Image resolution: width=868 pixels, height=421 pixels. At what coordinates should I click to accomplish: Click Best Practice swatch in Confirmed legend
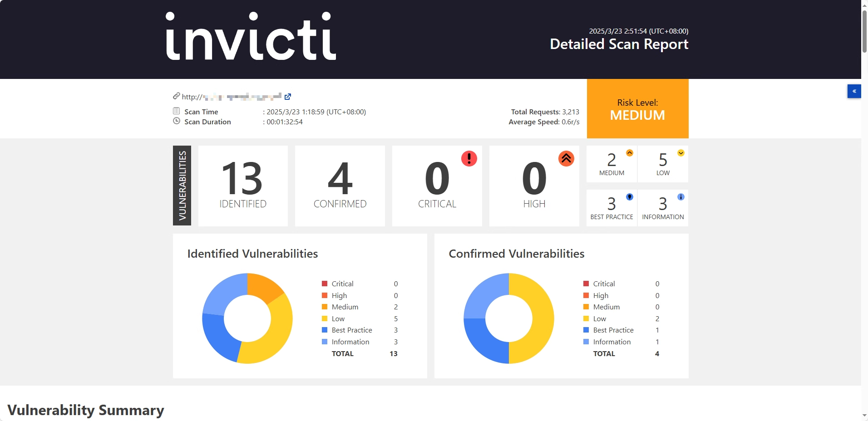coord(586,330)
